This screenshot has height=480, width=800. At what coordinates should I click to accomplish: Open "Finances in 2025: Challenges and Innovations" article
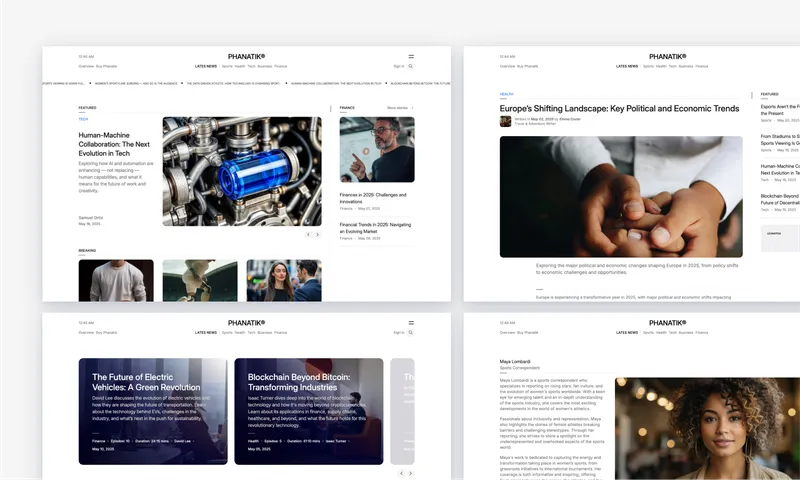coord(374,197)
